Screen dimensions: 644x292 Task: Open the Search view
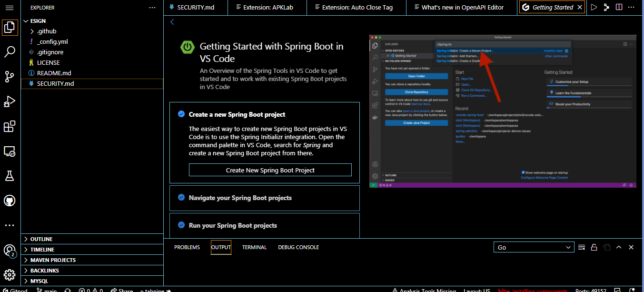[x=10, y=52]
